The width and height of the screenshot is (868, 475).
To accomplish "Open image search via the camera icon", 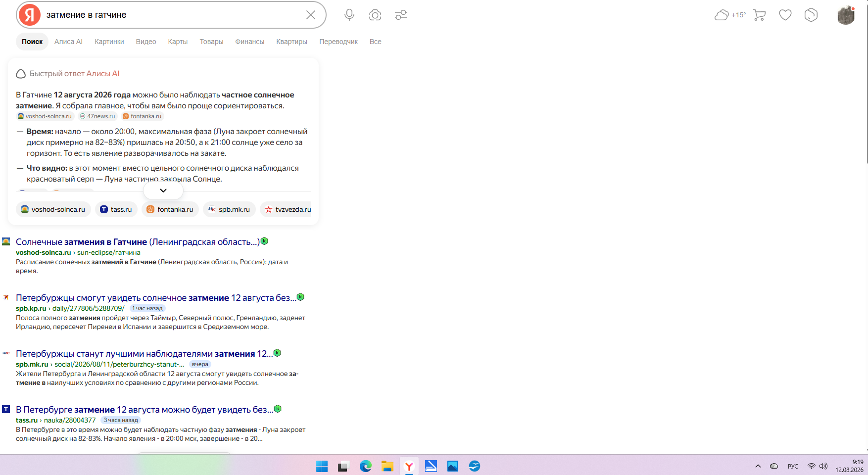I will click(x=375, y=15).
